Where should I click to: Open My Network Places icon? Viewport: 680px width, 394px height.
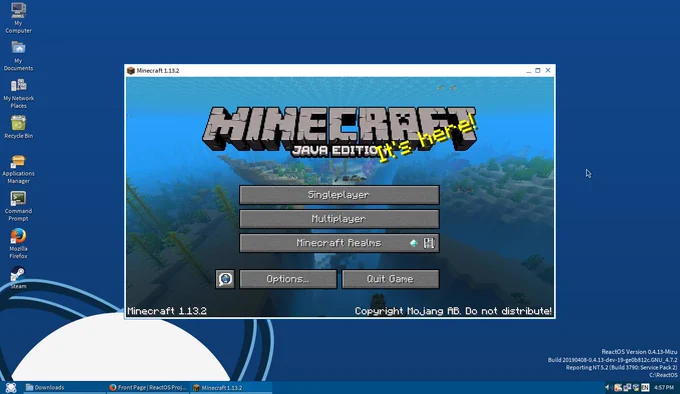tap(18, 93)
